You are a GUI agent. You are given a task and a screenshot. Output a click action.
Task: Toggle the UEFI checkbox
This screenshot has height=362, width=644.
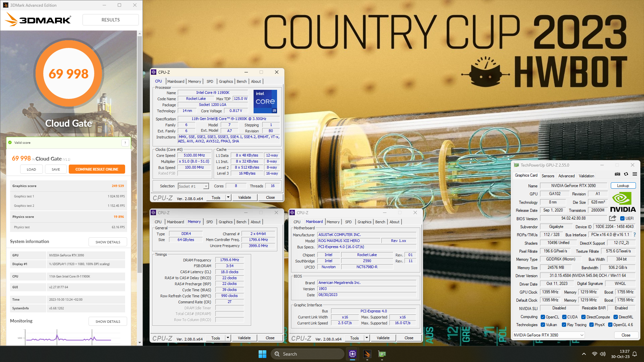622,219
